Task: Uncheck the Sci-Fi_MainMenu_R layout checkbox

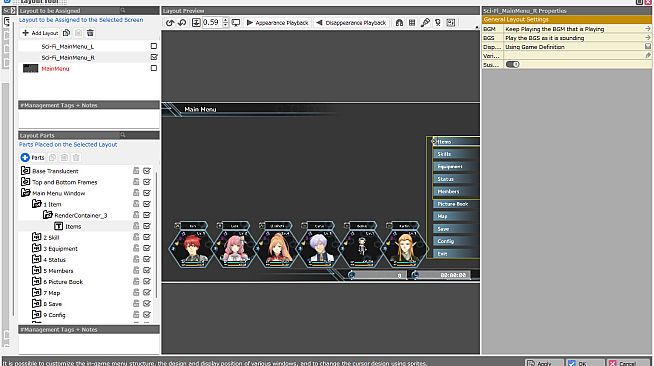Action: point(154,57)
